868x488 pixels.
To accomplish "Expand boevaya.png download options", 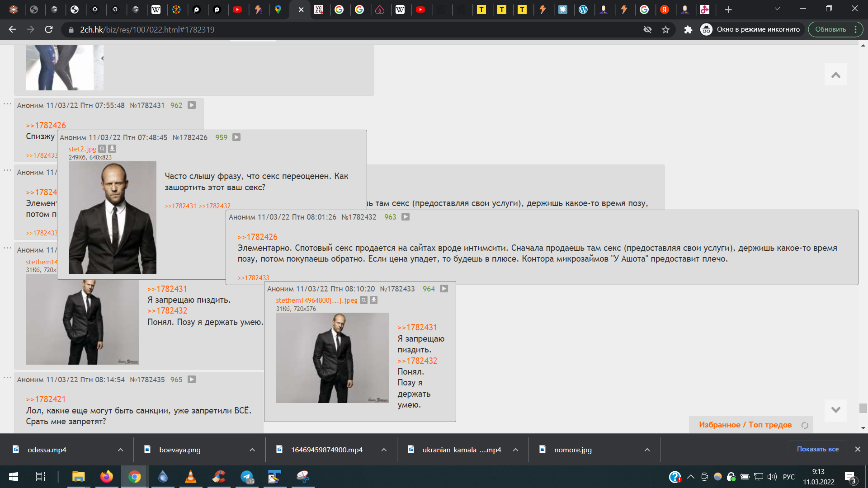I will [252, 450].
